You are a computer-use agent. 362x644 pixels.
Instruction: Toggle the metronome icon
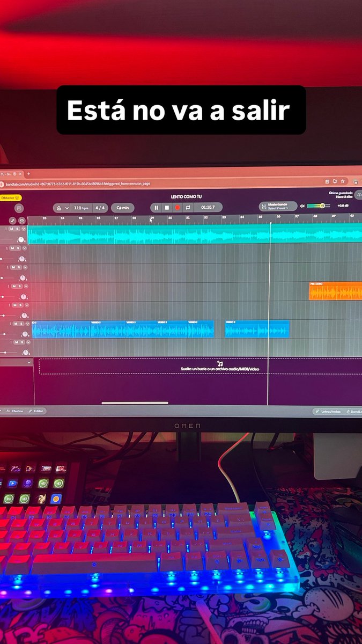[x=58, y=208]
